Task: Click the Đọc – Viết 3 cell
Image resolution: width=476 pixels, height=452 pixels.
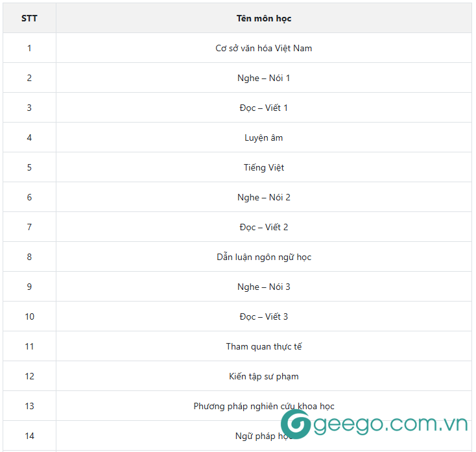Action: pos(264,316)
